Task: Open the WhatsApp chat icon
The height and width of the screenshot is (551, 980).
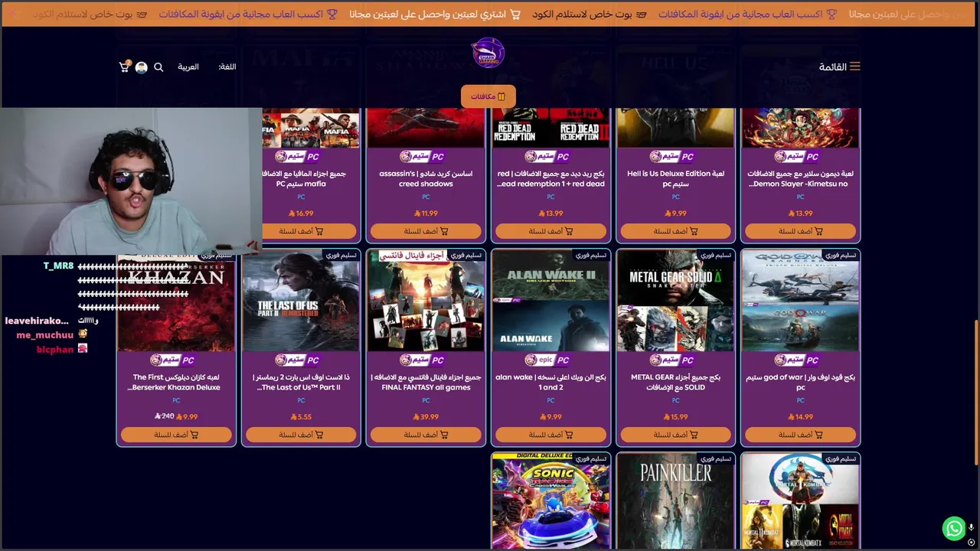Action: (x=954, y=528)
